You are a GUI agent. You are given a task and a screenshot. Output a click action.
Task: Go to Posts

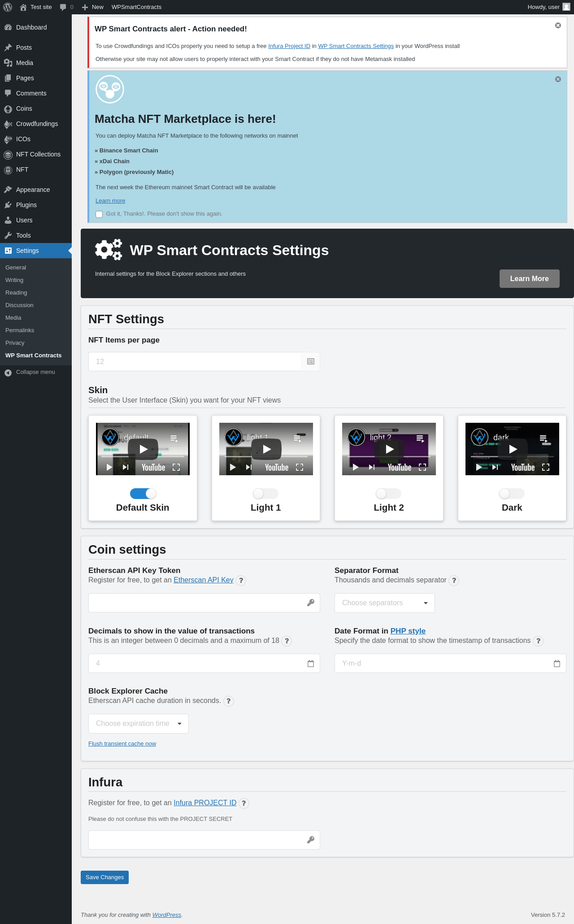36,48
